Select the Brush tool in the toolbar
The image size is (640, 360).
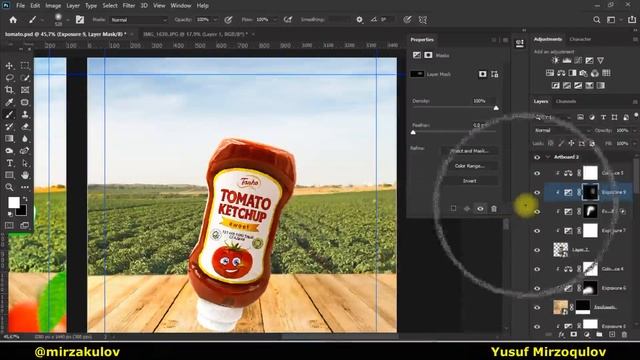click(x=9, y=114)
